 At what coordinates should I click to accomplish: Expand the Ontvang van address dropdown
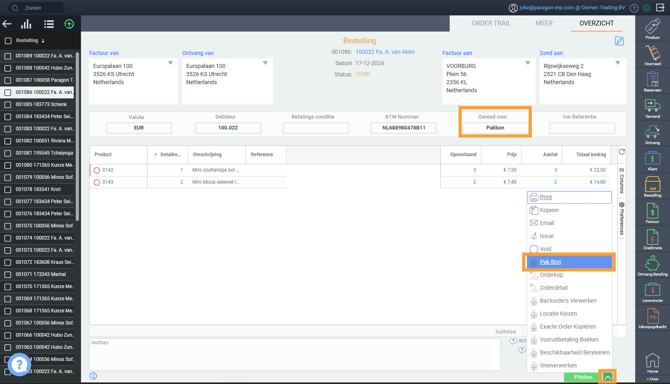265,63
